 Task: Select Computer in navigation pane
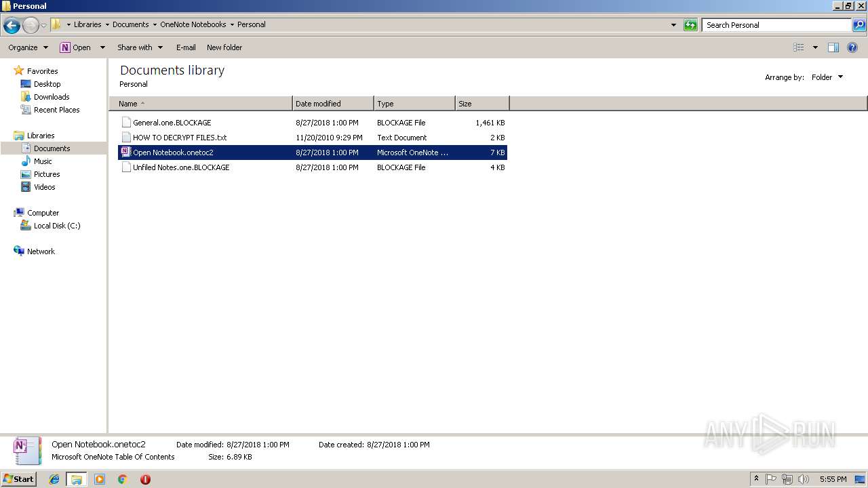click(43, 213)
